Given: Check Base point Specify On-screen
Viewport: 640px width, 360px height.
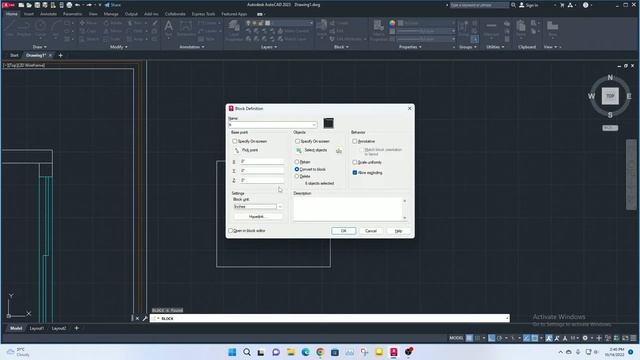Looking at the screenshot, I should click(x=235, y=141).
